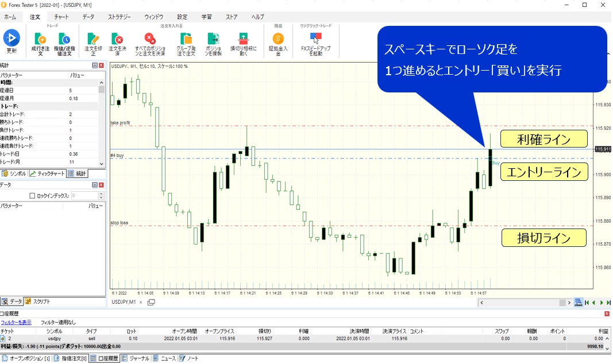Image resolution: width=613 pixels, height=364 pixels.
Task: Switch to the ジャーナル tab at bottom
Action: click(x=136, y=358)
